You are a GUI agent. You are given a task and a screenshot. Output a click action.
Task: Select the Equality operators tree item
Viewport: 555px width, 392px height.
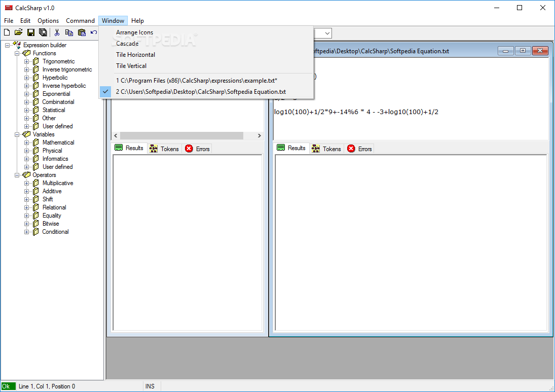coord(52,216)
